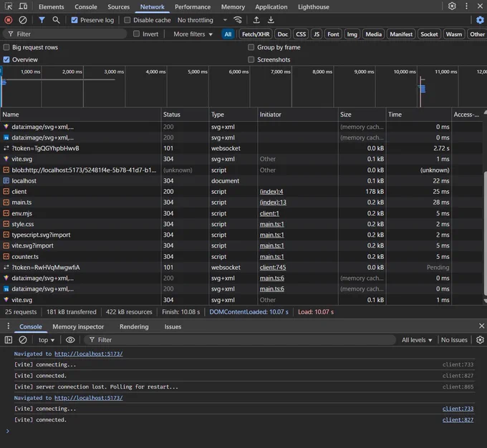Select the All filter type toggle
The image size is (487, 448).
pyautogui.click(x=228, y=34)
